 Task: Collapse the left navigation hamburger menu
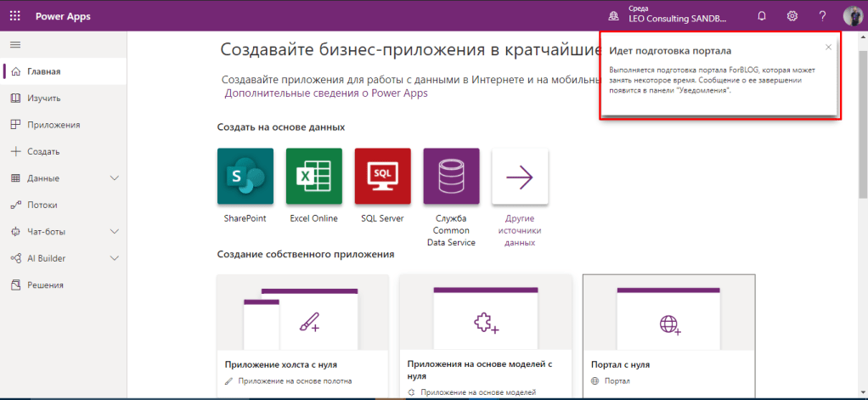tap(15, 44)
